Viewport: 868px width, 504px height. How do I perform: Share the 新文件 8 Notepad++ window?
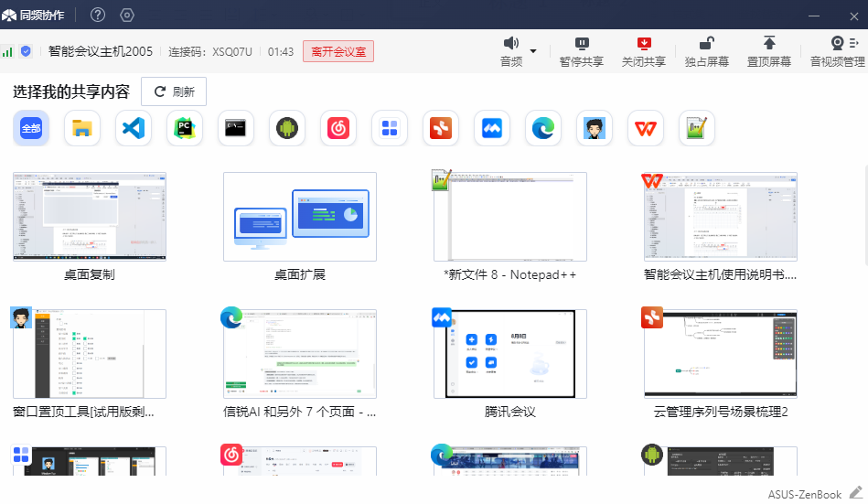[510, 217]
